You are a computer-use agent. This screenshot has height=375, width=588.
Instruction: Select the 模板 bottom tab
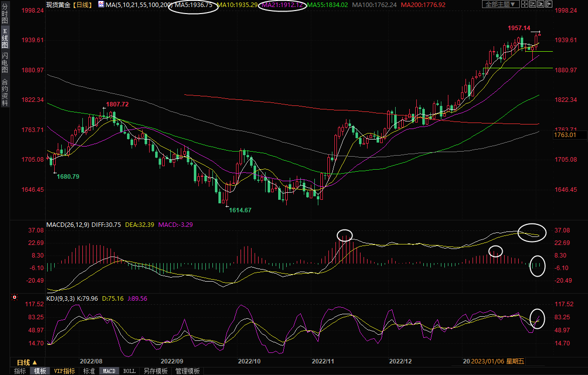tap(40, 371)
